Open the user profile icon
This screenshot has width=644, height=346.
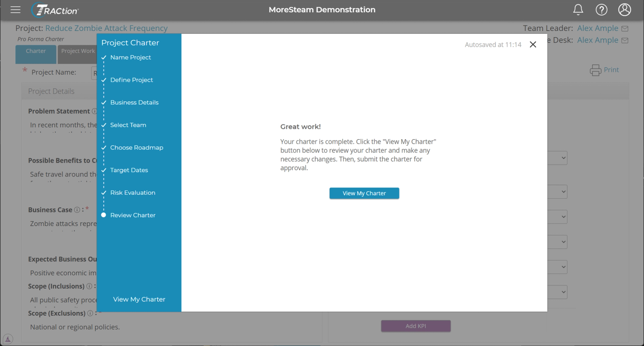(x=625, y=10)
